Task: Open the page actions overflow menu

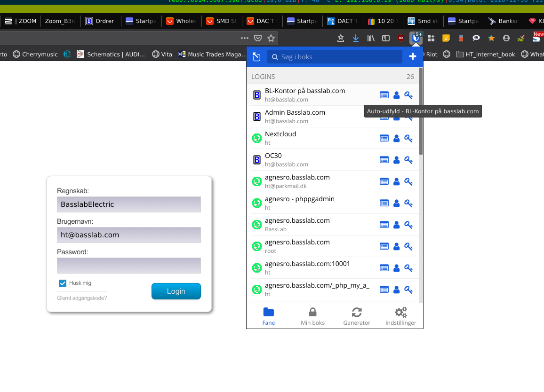Action: [244, 39]
